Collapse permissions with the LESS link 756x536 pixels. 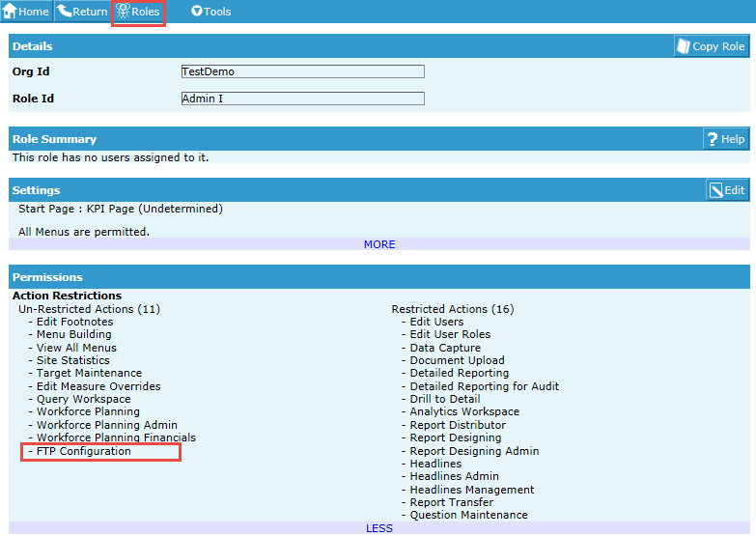[x=379, y=528]
